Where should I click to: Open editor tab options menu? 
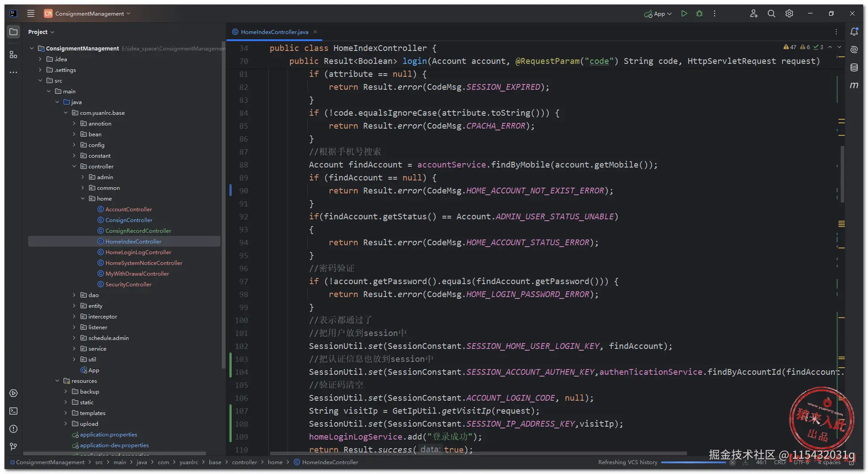836,32
